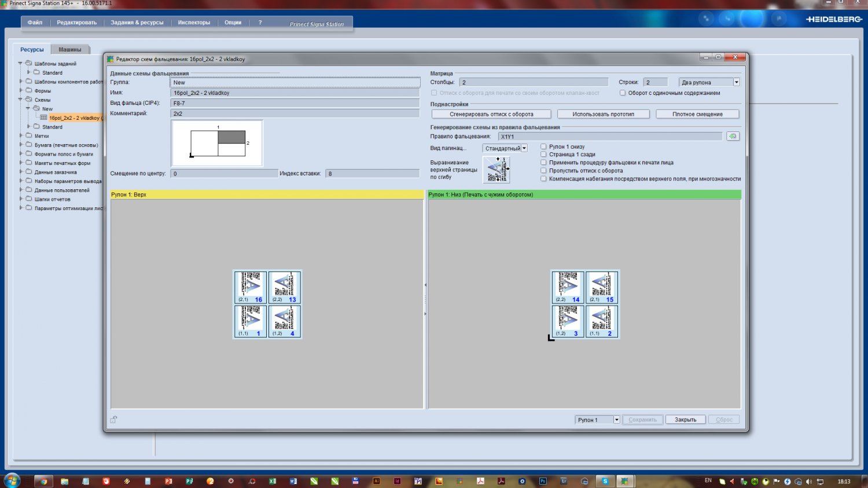Viewport: 868px width, 488px height.
Task: Click the lock icon at dialog bottom-left
Action: click(x=114, y=419)
